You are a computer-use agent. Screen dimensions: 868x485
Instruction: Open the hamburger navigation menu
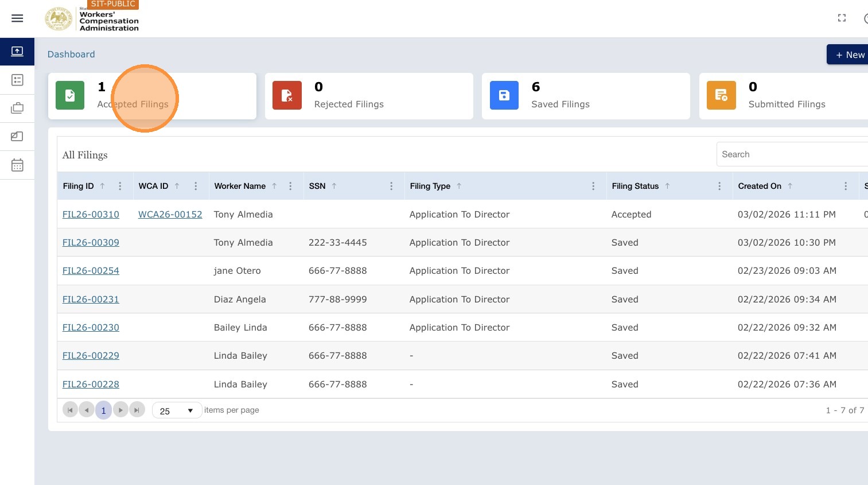pyautogui.click(x=17, y=18)
